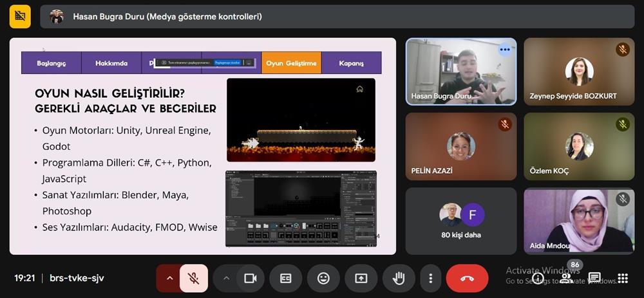Open the '80 kişi daha' participants tile
This screenshot has height=298, width=644.
461,221
